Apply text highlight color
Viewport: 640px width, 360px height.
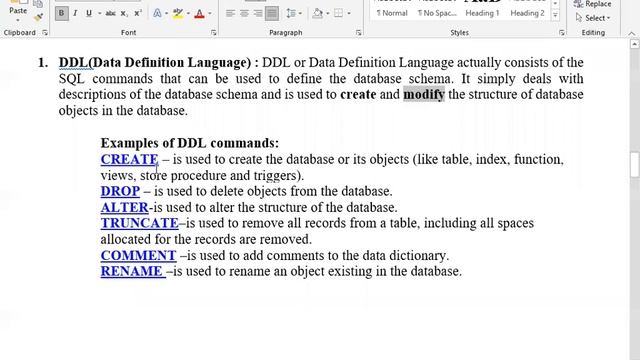pyautogui.click(x=178, y=13)
